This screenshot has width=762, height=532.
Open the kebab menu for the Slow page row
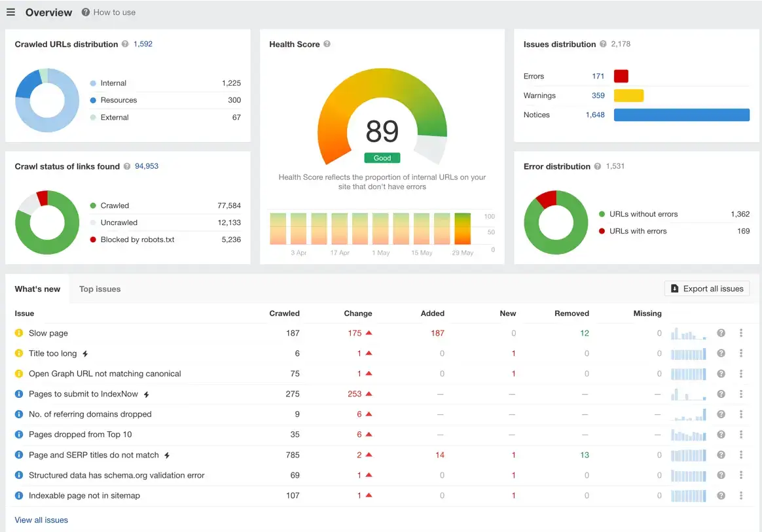tap(740, 333)
